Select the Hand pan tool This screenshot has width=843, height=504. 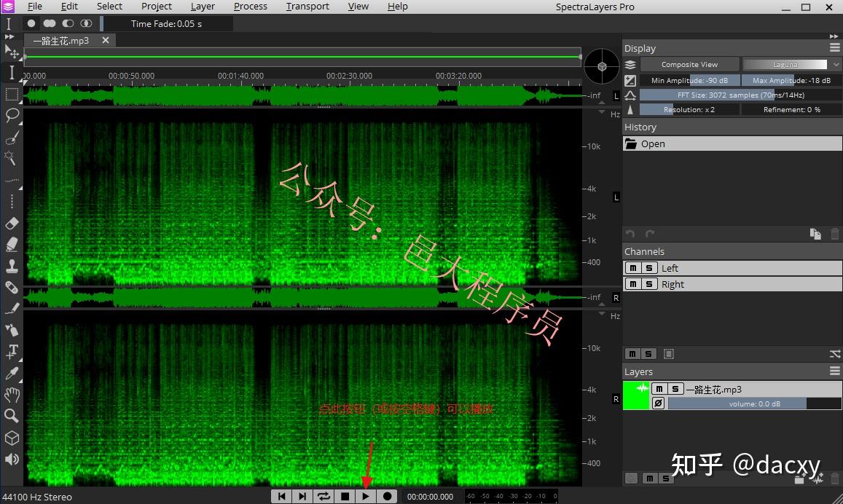coord(11,395)
